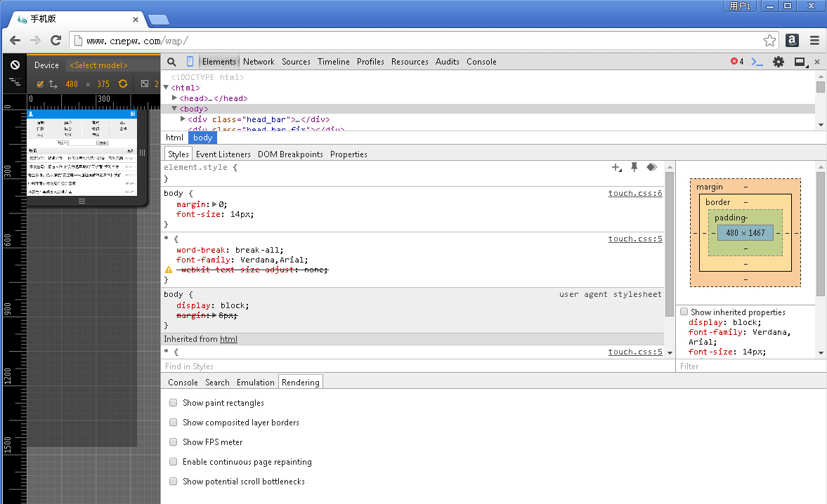
Task: Check the Show FPS meter option
Action: [174, 442]
